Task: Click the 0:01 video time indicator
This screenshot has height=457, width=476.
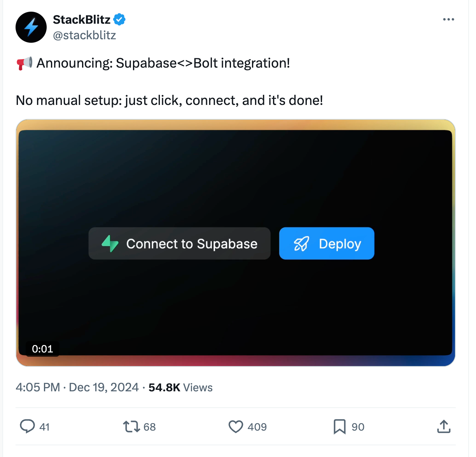Action: 42,349
